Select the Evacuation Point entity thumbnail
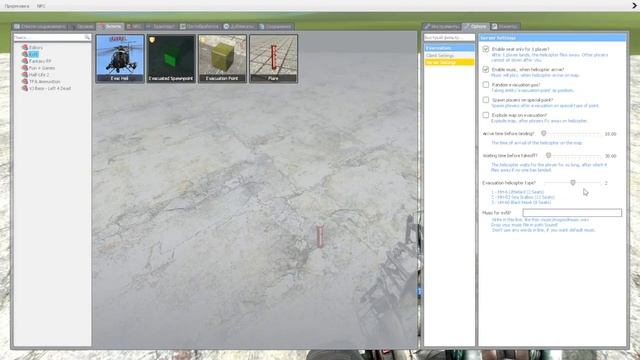640x360 pixels. click(x=222, y=59)
